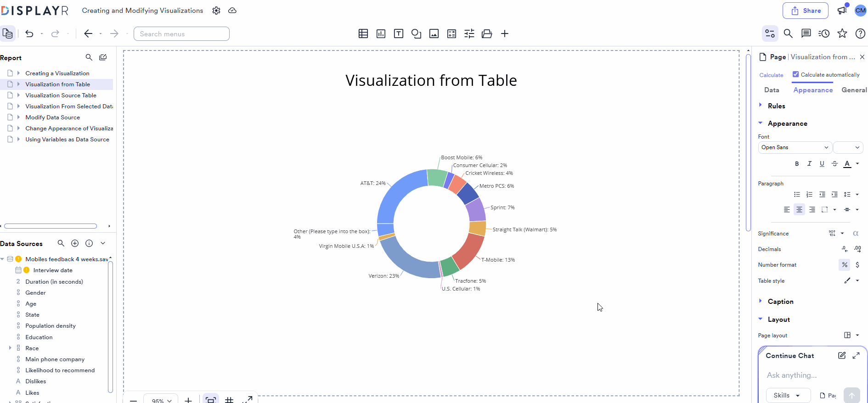Open document settings gear icon
Screen dimensions: 868x403
tap(216, 11)
